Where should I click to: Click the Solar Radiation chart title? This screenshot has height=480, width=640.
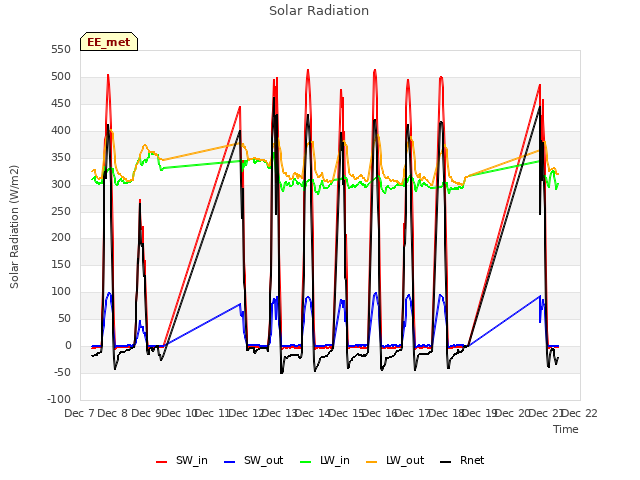click(319, 11)
